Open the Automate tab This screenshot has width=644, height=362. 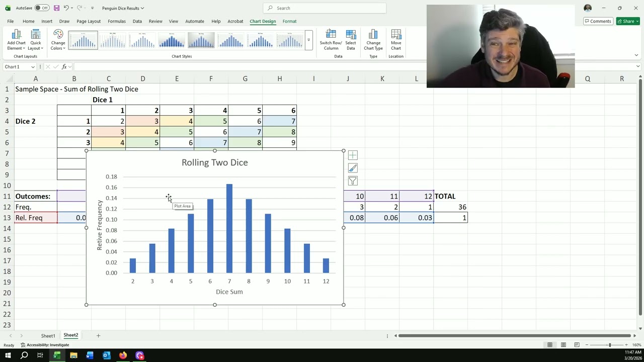pos(195,21)
